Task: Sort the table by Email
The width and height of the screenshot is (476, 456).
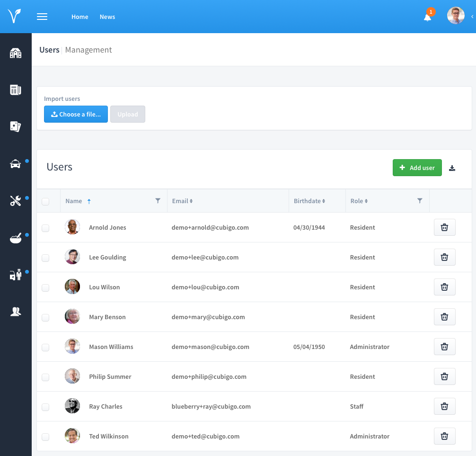Action: 182,201
